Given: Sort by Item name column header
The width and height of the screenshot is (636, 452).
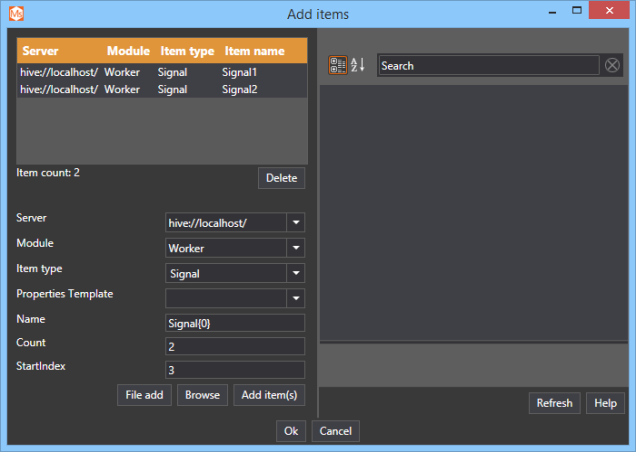Looking at the screenshot, I should click(x=254, y=51).
